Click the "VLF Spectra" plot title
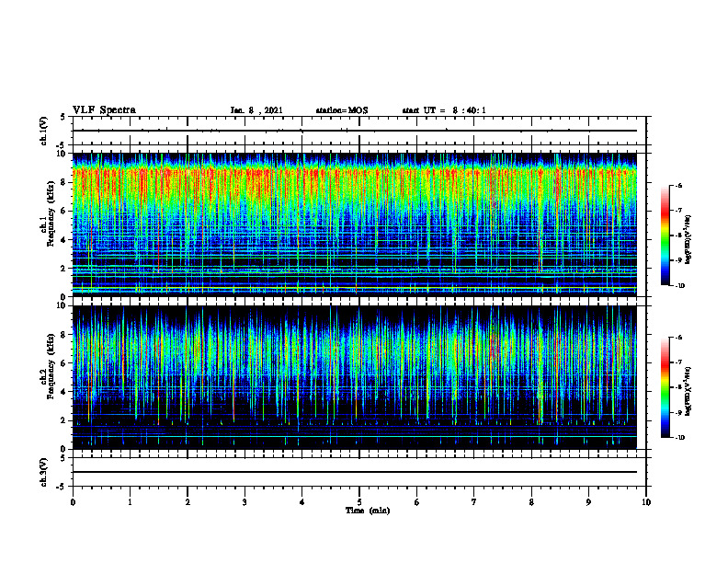The image size is (728, 563). point(104,110)
